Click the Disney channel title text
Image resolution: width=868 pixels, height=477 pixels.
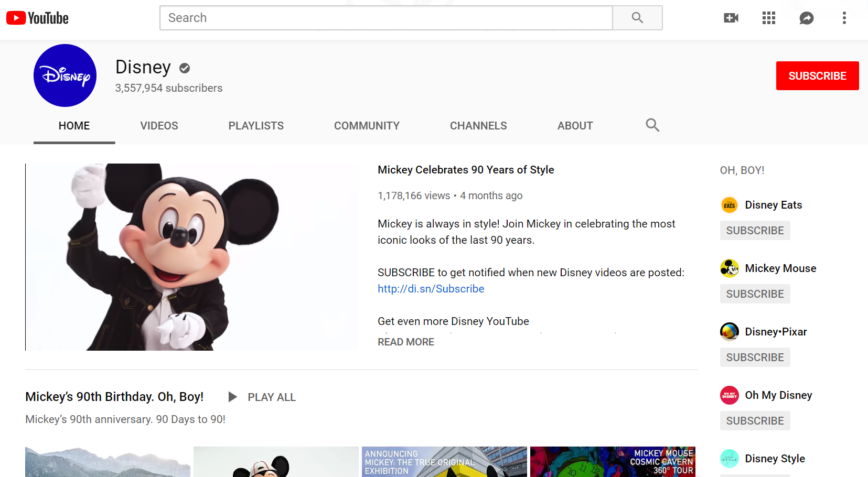point(143,67)
